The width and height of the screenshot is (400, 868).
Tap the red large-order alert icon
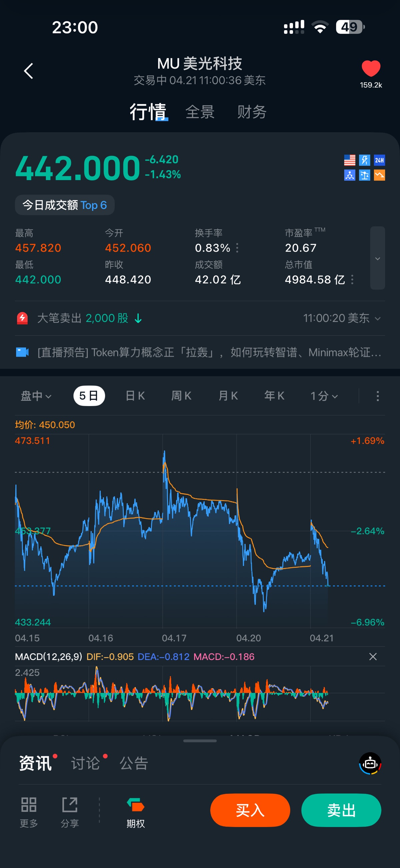23,318
